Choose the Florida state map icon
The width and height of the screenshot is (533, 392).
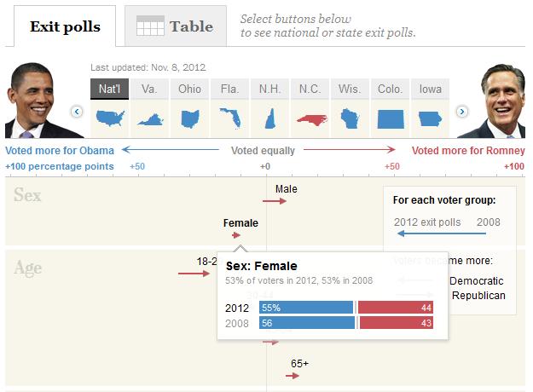coord(230,118)
